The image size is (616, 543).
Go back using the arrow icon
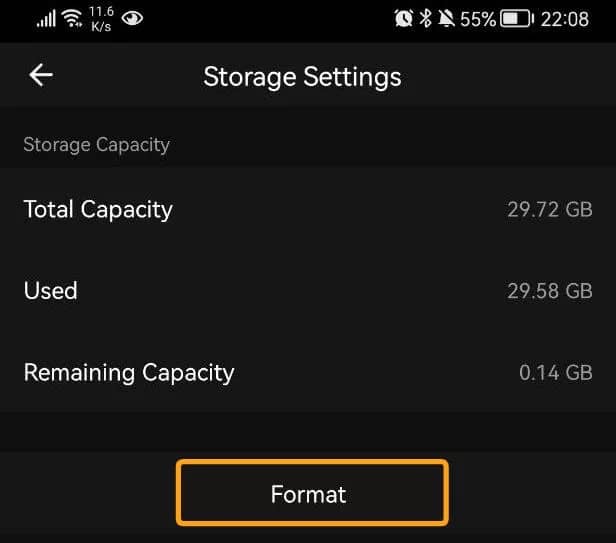click(41, 75)
